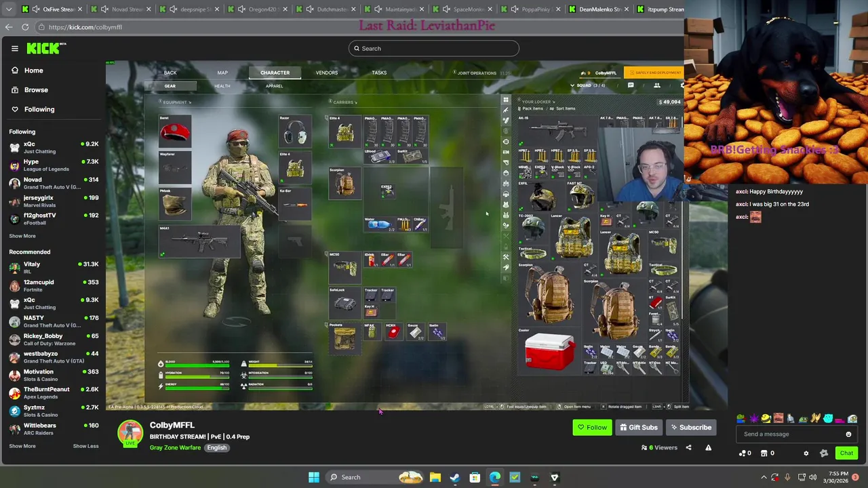The height and width of the screenshot is (488, 868).
Task: Click the browser refresh icon
Action: coord(25,27)
